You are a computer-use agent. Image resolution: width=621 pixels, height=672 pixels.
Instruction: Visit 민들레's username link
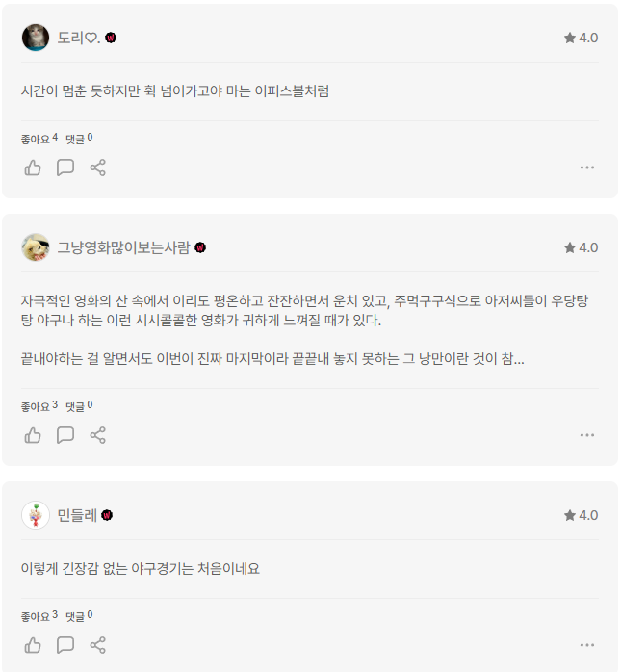pos(77,515)
